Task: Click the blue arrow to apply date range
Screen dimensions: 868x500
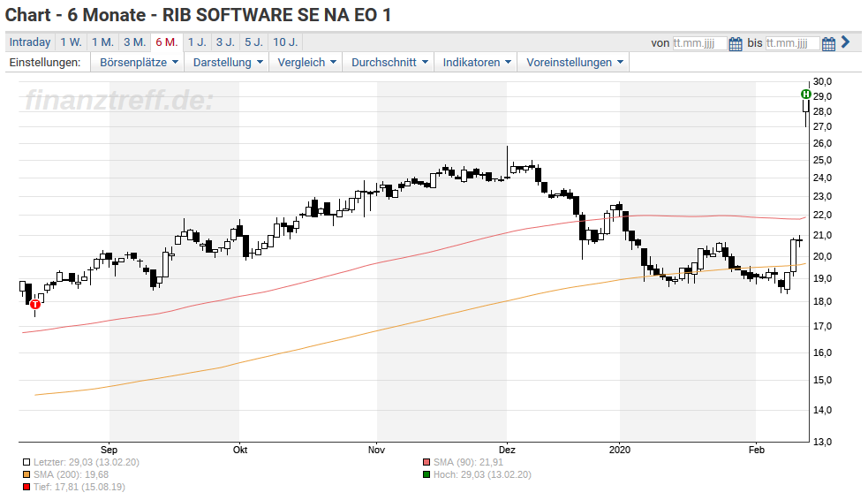Action: pos(845,42)
